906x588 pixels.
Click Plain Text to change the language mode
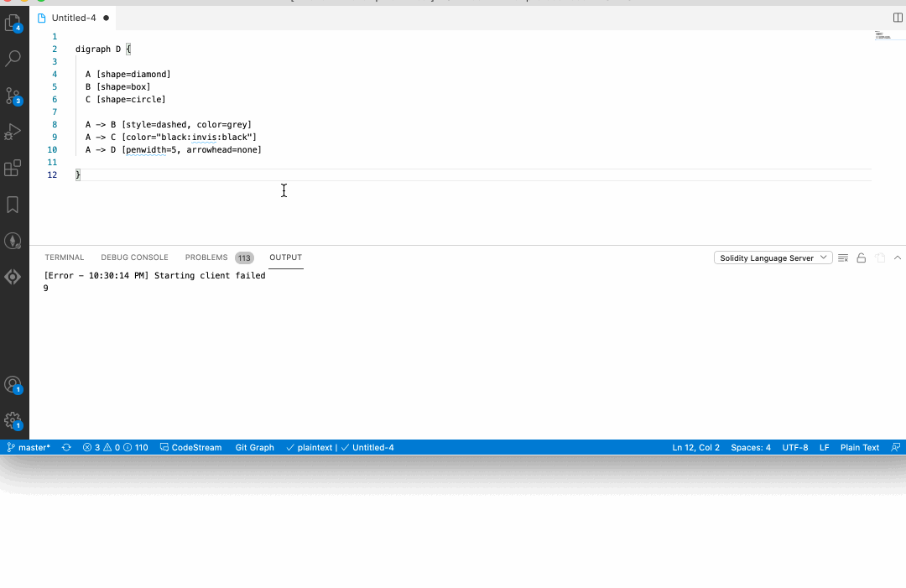coord(859,447)
